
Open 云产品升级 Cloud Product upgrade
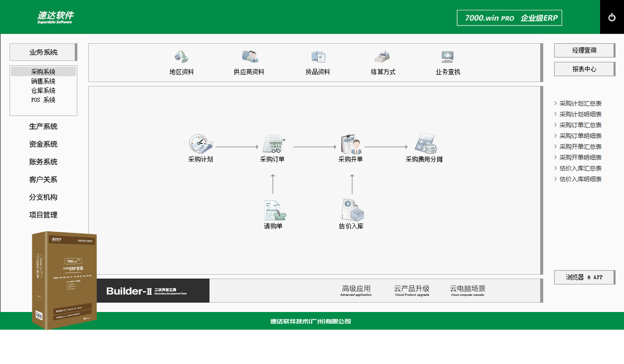click(412, 291)
